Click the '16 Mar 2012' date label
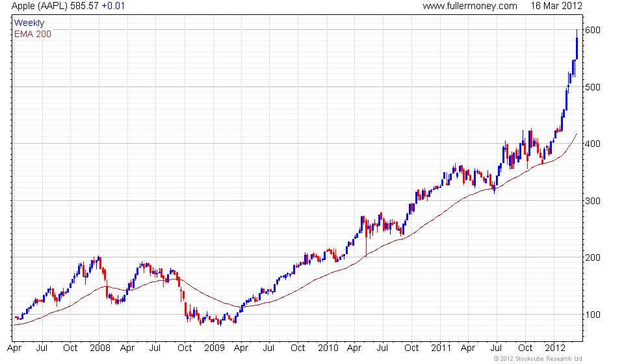 (556, 6)
